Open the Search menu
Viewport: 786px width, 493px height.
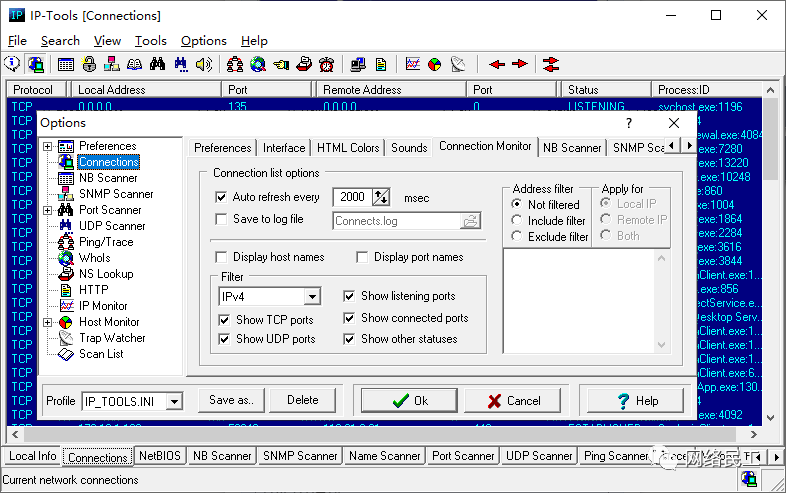coord(60,41)
